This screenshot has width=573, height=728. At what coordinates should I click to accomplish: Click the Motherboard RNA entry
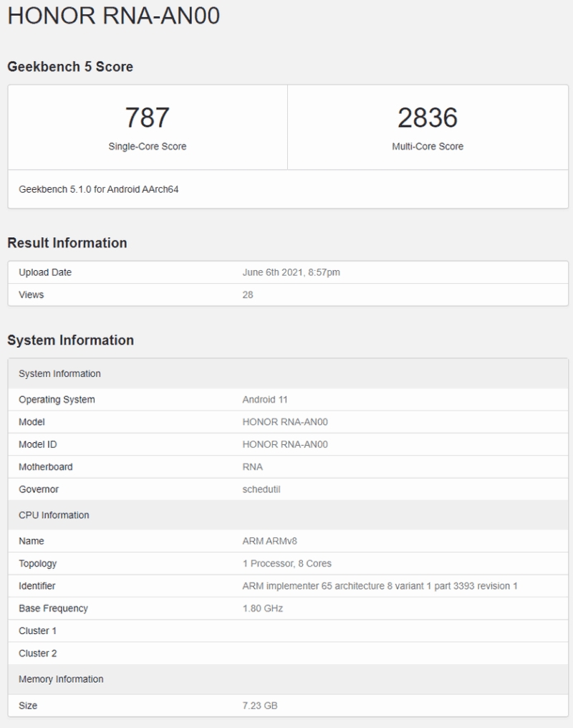[x=251, y=466]
